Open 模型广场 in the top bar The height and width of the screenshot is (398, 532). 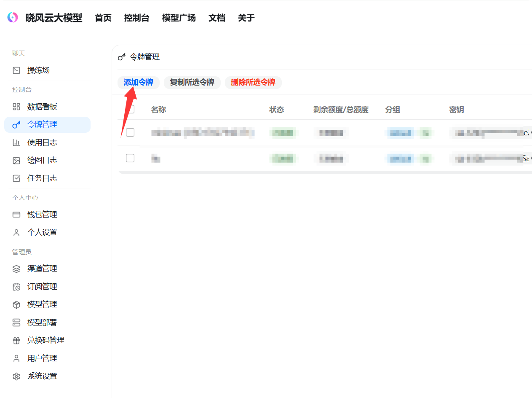coord(179,18)
